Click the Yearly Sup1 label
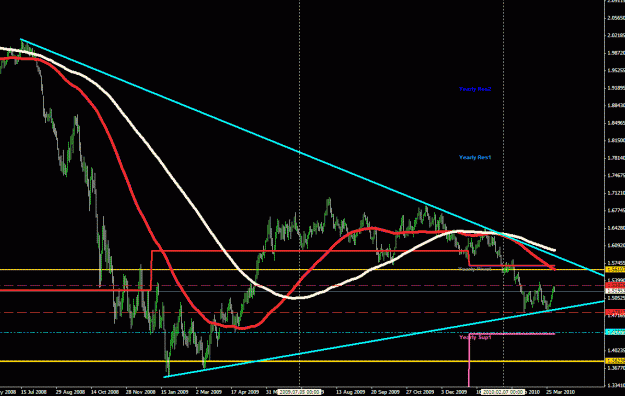Screen dimensions: 625x396 (x=475, y=337)
